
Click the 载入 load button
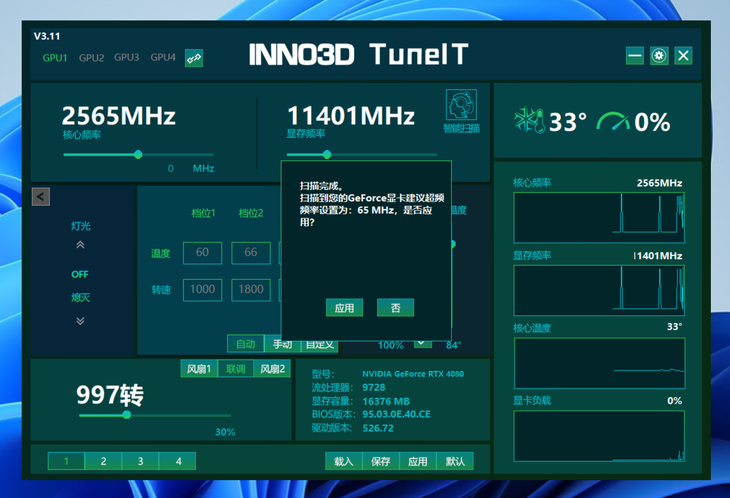(x=344, y=461)
